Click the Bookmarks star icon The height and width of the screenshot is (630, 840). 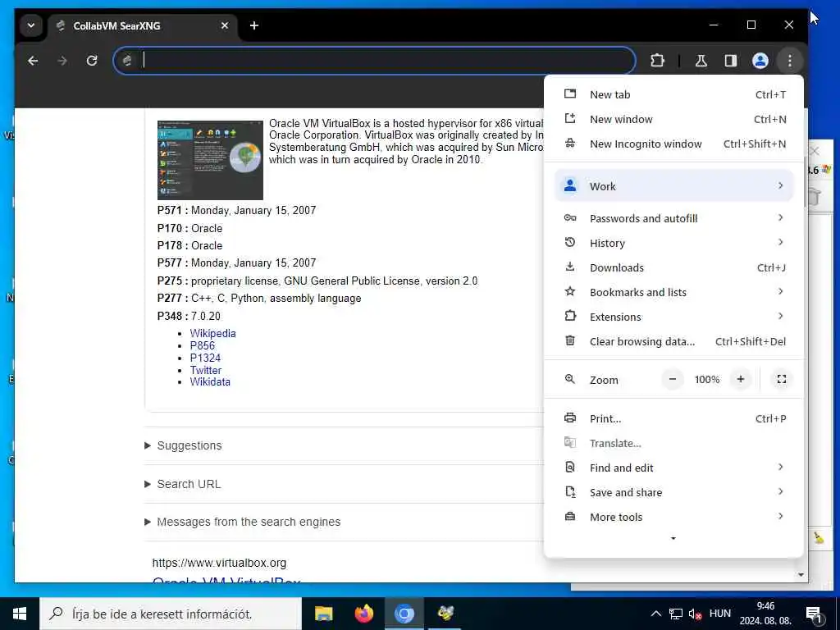[x=570, y=291]
